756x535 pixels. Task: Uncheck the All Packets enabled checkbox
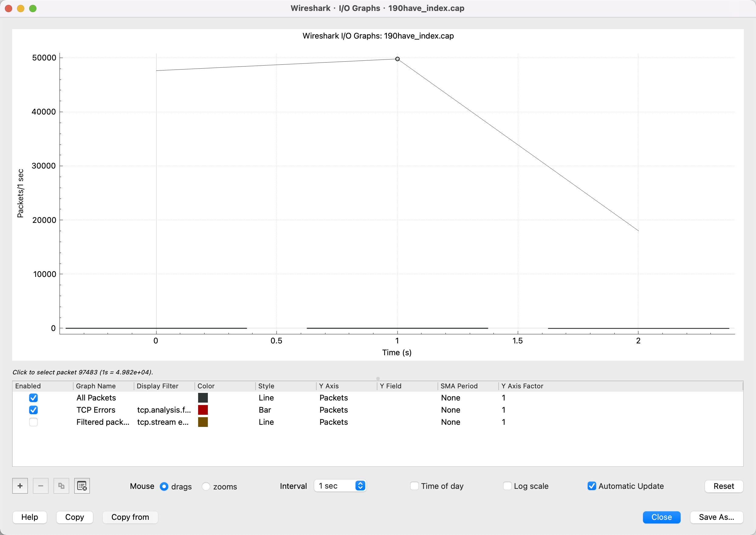point(33,398)
